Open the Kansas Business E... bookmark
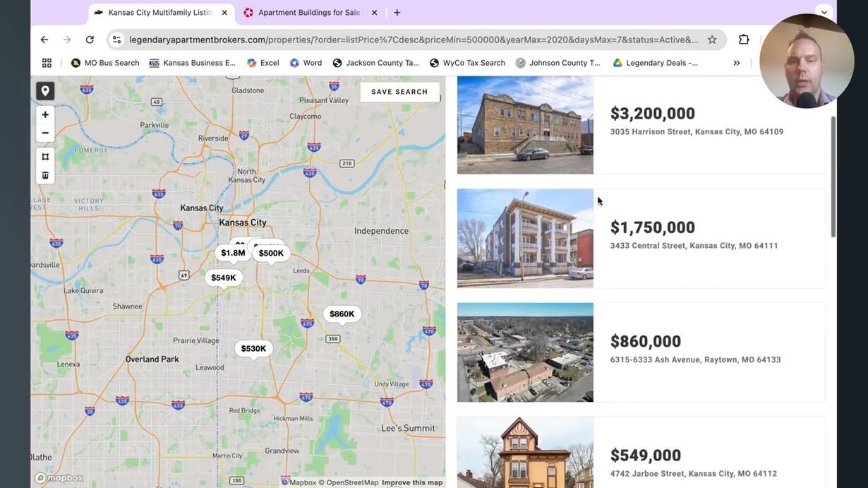868x488 pixels. pos(193,63)
